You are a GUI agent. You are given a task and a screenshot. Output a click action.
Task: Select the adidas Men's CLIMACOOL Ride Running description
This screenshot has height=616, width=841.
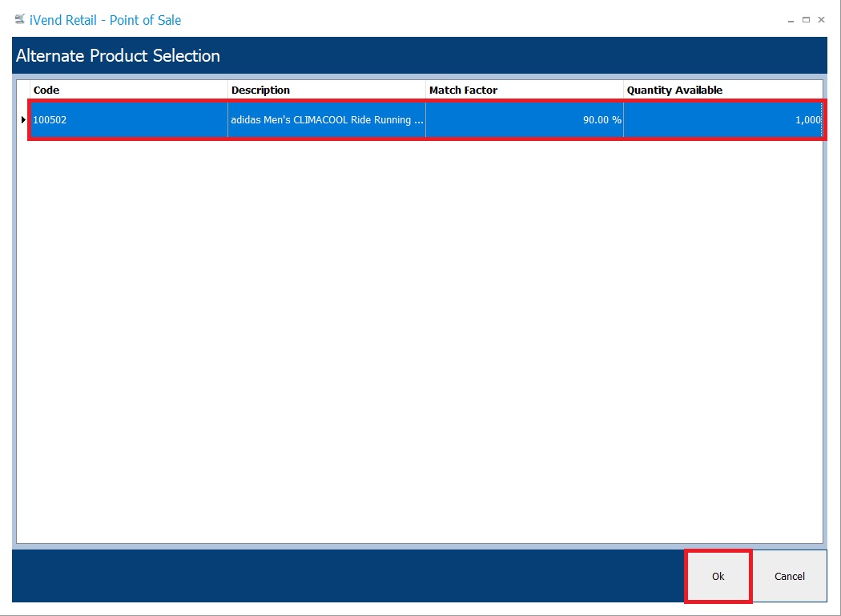(x=327, y=119)
